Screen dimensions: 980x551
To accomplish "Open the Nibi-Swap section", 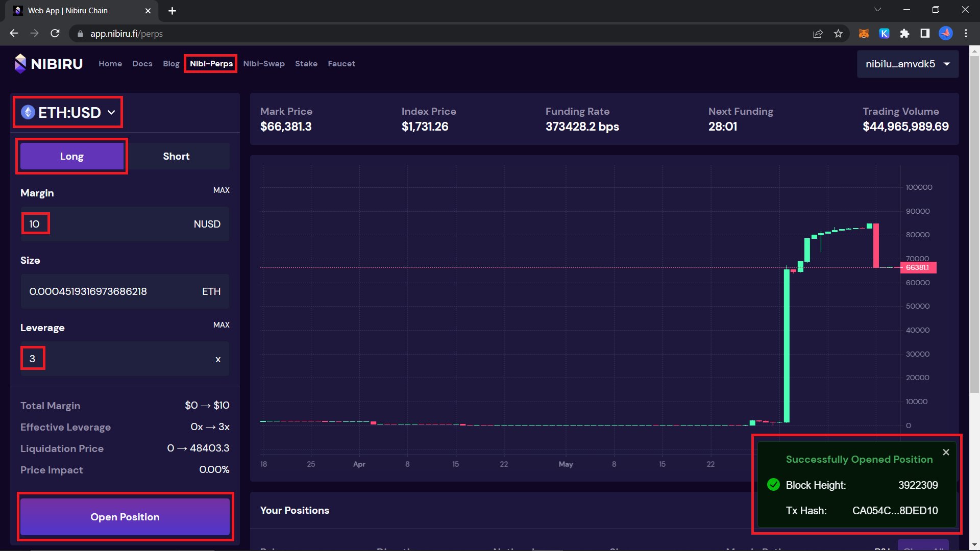I will [264, 63].
